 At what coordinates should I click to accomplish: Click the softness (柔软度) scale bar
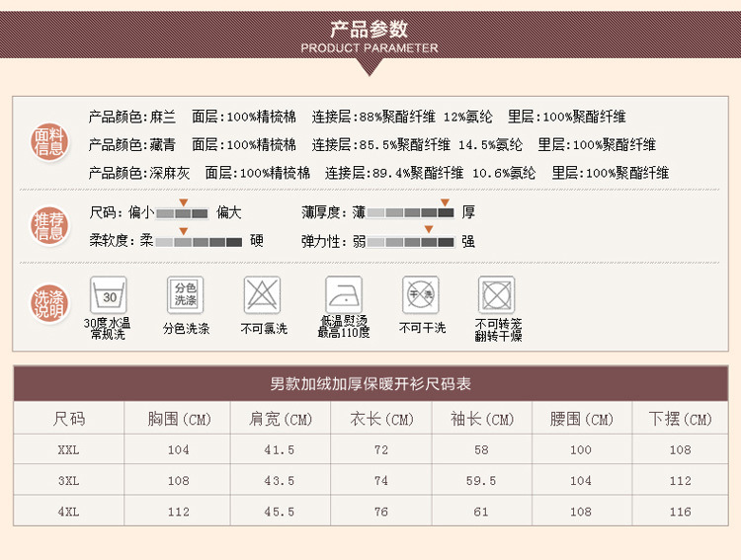(199, 241)
